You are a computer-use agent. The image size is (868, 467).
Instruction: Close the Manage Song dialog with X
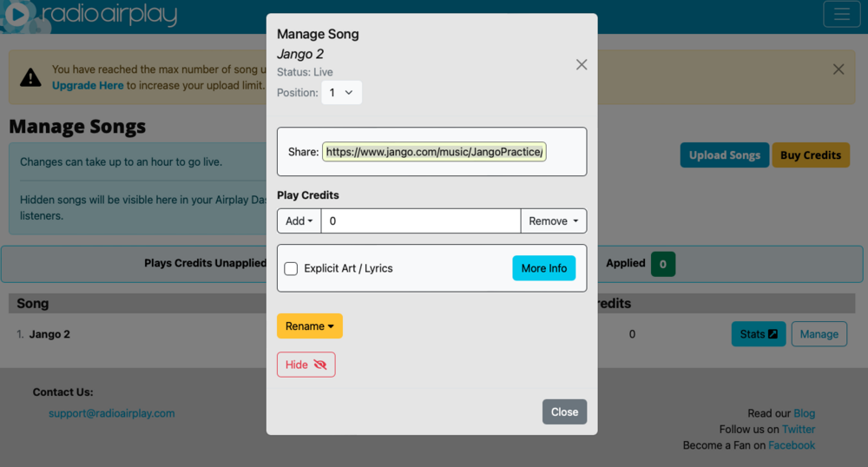[x=582, y=65]
